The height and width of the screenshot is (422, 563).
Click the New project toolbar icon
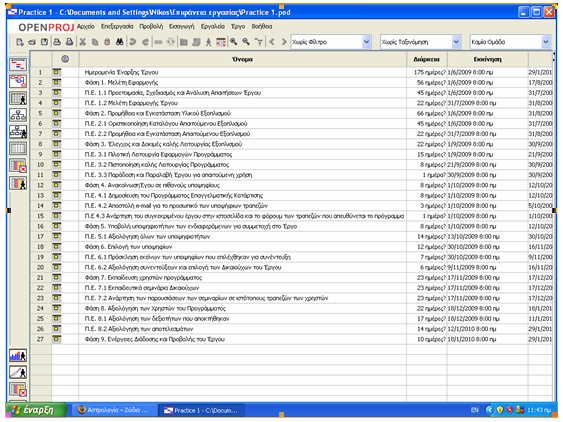click(x=20, y=42)
